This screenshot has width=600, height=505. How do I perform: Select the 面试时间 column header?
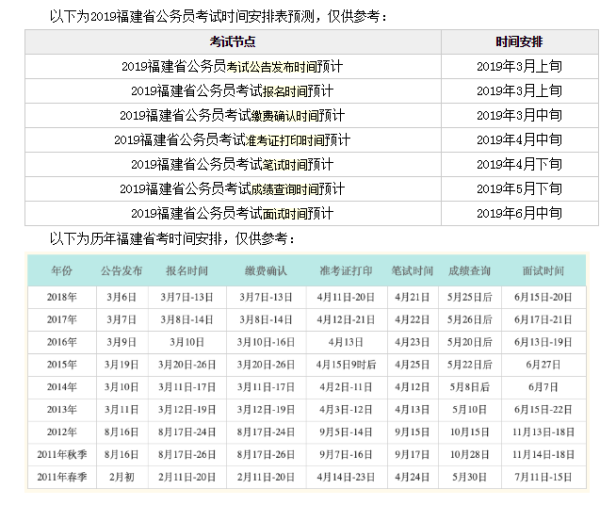pyautogui.click(x=543, y=271)
